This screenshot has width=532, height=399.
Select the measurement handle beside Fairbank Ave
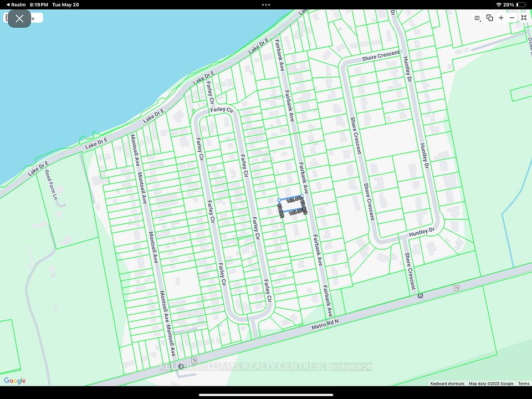click(x=301, y=196)
